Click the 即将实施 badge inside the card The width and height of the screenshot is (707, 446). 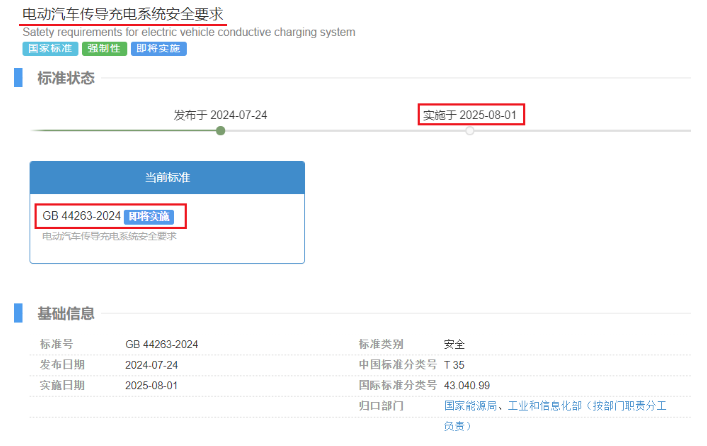coord(149,217)
